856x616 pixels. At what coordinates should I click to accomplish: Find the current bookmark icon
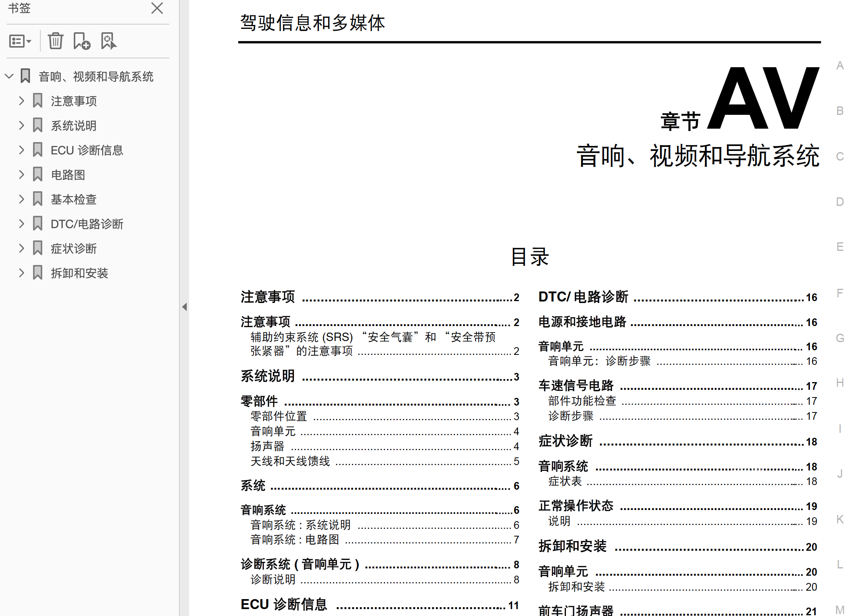click(108, 41)
